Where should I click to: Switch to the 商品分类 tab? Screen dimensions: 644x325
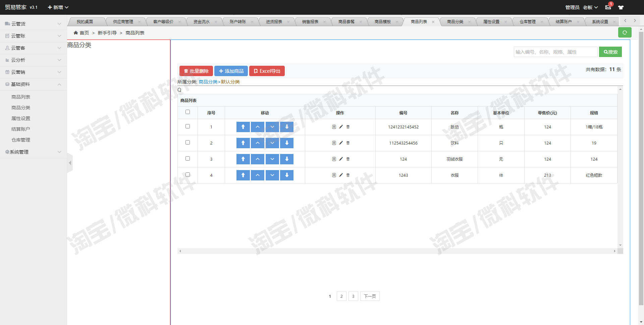(x=455, y=22)
